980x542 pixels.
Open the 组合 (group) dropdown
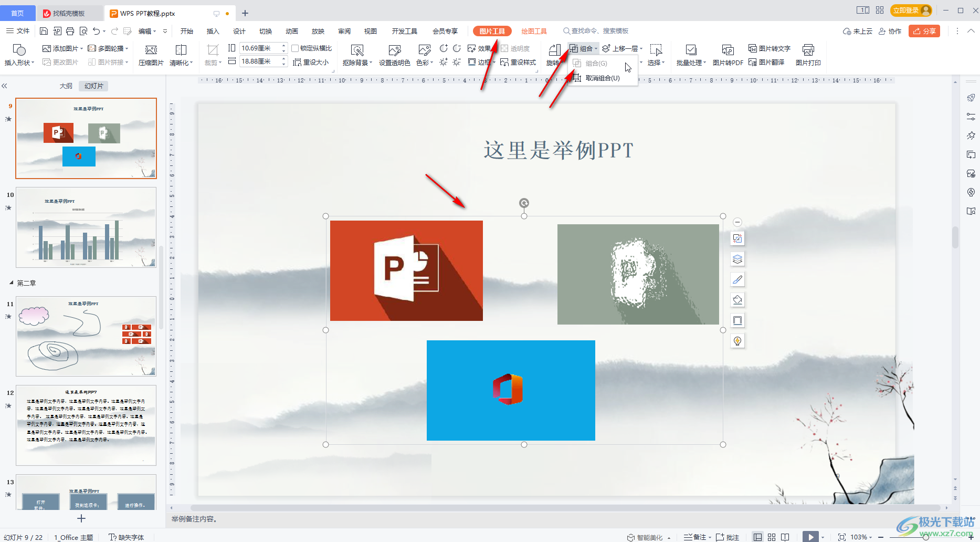584,48
